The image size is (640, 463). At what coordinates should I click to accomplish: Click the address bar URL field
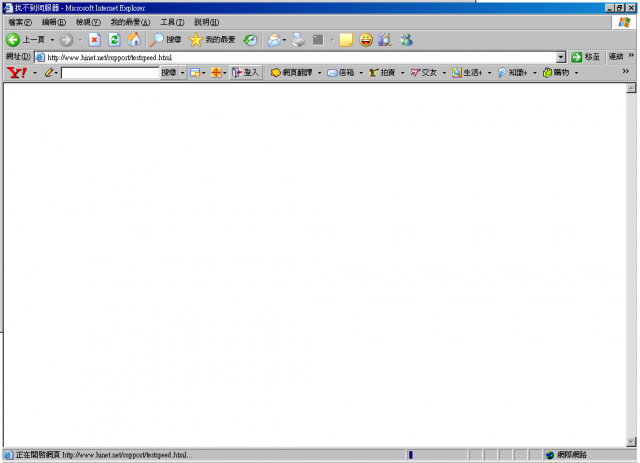301,57
